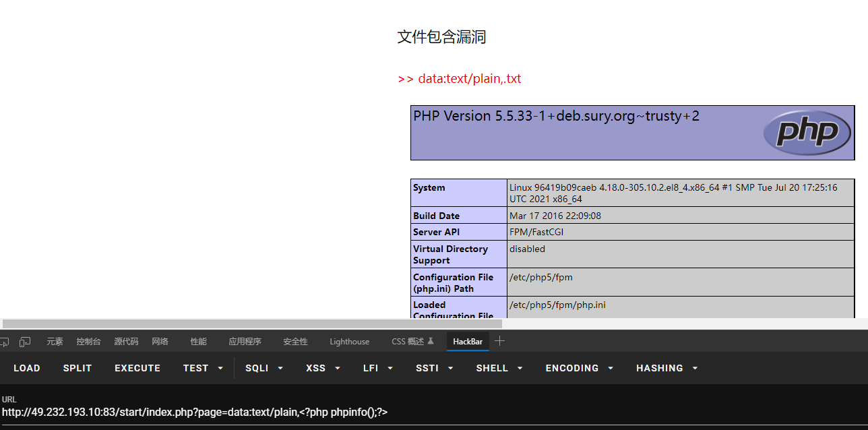868x430 pixels.
Task: Click the SPLIT button in HackBar
Action: click(x=77, y=368)
